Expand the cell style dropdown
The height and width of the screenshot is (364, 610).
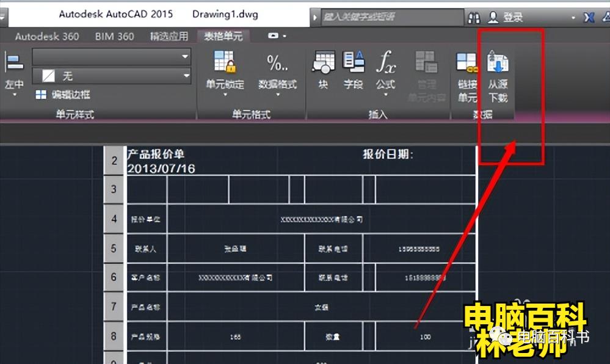(185, 57)
